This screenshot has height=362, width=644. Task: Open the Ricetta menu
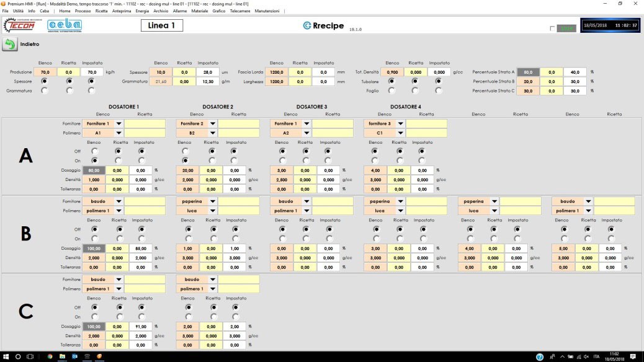pos(101,11)
